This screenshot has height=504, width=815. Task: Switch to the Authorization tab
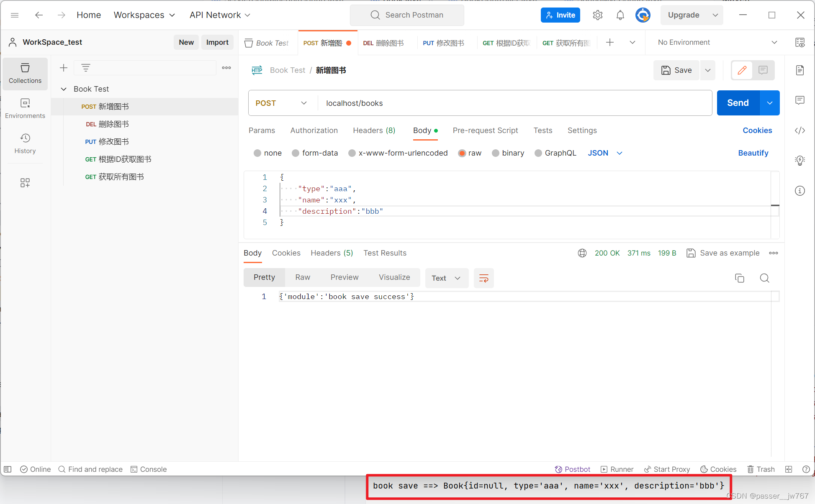(x=314, y=130)
